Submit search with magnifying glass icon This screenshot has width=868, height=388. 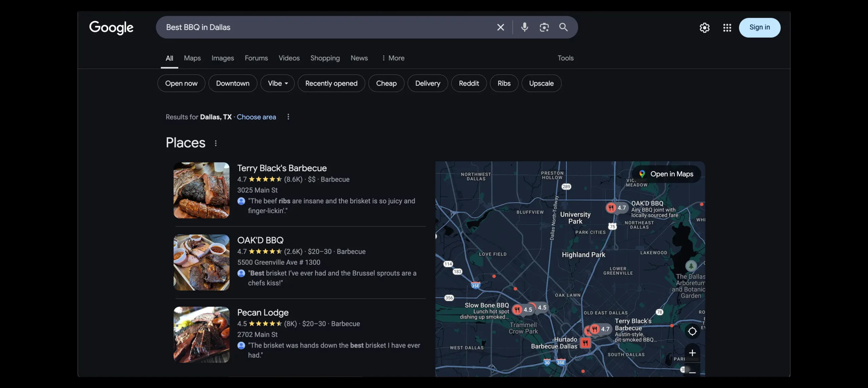(564, 27)
